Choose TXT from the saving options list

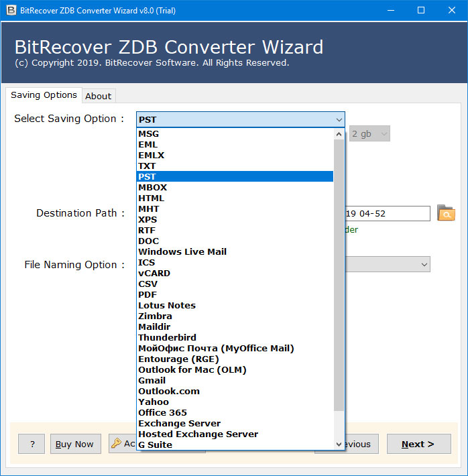tap(235, 166)
